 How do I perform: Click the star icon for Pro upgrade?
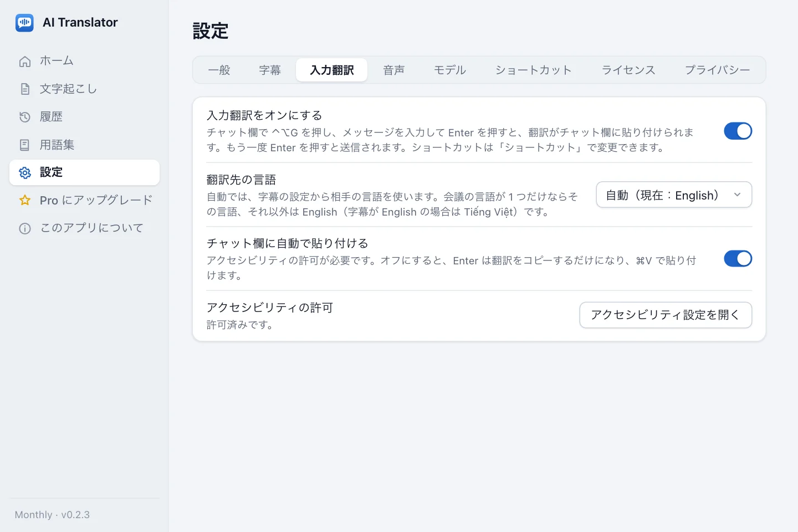[25, 200]
